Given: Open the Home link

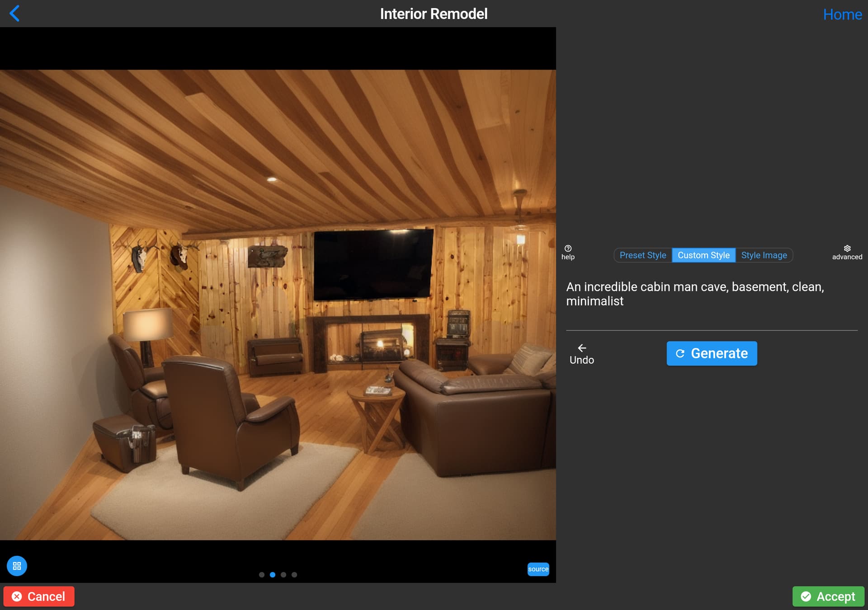Looking at the screenshot, I should pyautogui.click(x=842, y=14).
